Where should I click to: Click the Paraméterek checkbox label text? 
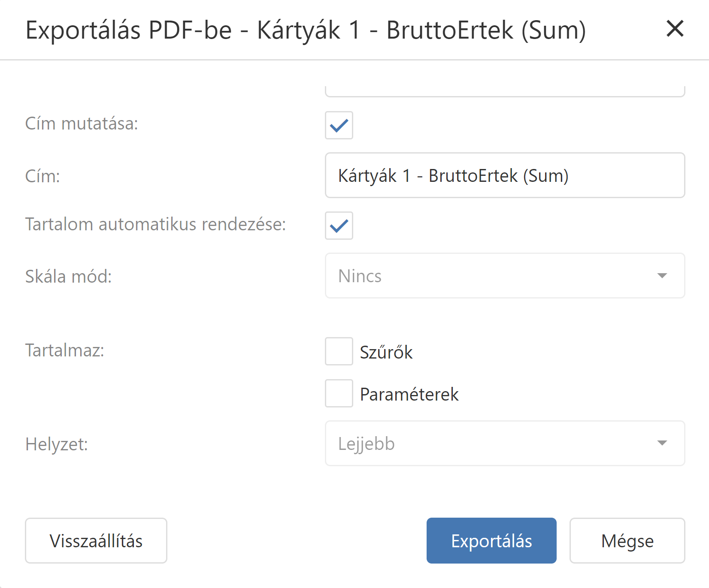[409, 394]
